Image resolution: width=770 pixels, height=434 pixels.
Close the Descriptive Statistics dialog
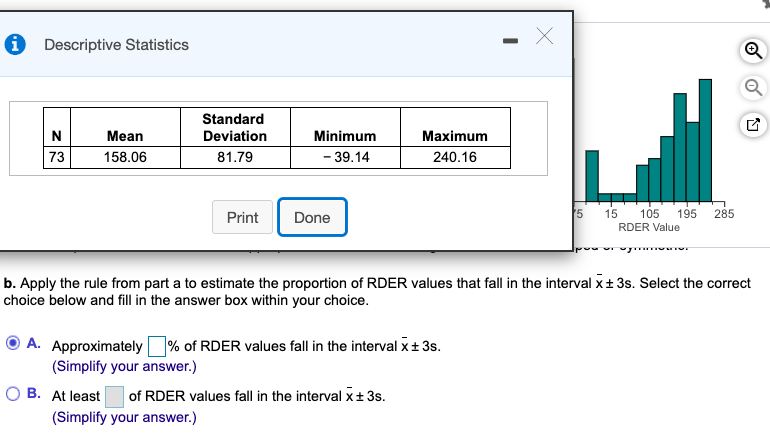tap(545, 36)
